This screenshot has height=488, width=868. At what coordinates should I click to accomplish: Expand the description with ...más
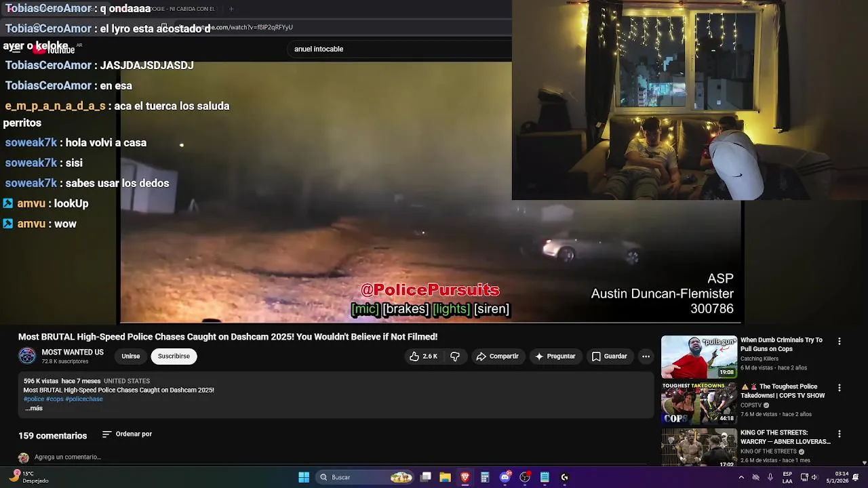click(34, 409)
